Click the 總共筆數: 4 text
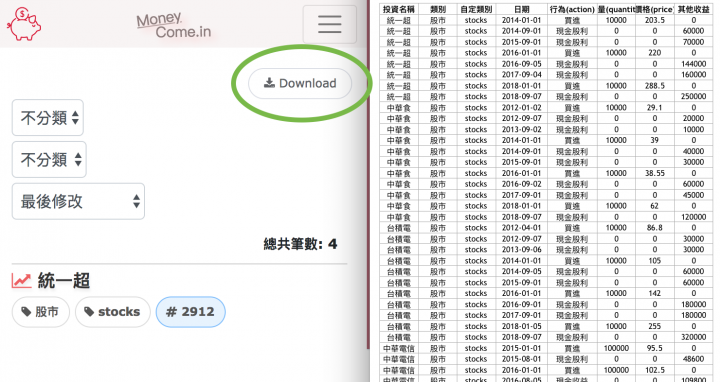 click(300, 244)
